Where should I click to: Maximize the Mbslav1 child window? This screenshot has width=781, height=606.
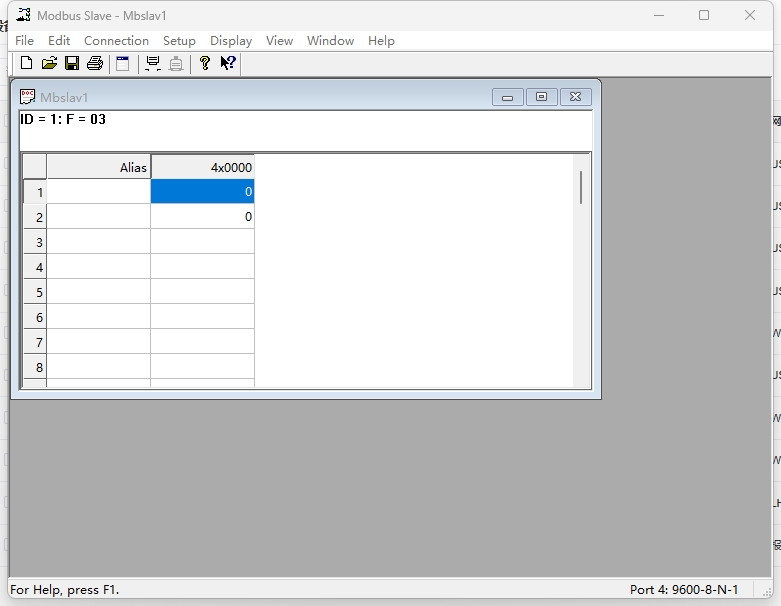tap(541, 97)
